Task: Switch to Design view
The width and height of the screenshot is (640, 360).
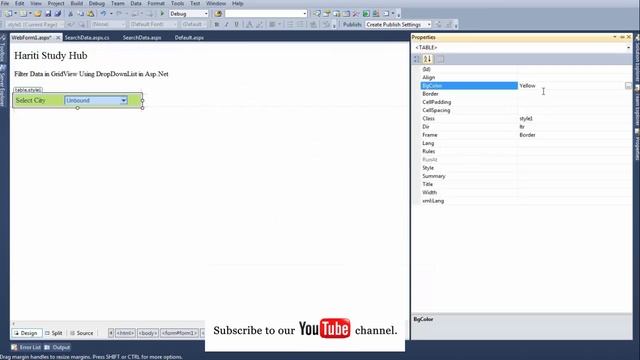Action: (x=26, y=333)
